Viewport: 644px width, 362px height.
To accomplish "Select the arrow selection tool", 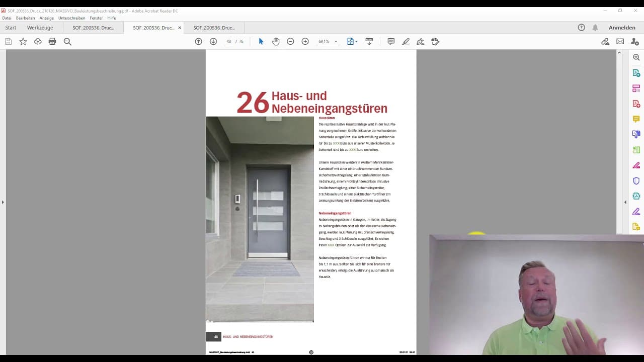I will click(261, 42).
